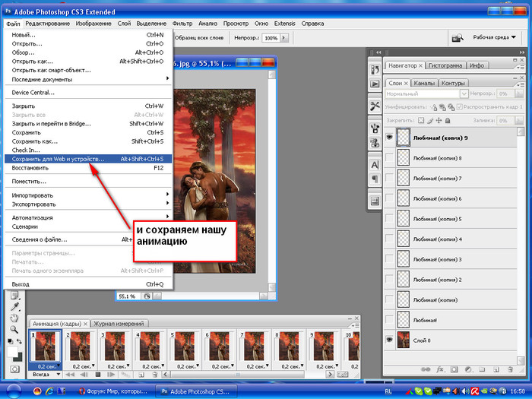Open the Tool Presets panel icon
This screenshot has width=532, height=399.
375,106
